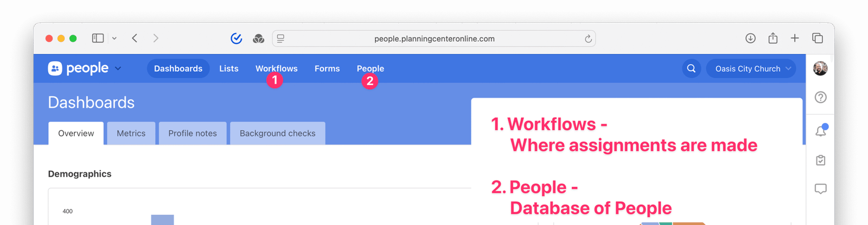Image resolution: width=868 pixels, height=225 pixels.
Task: Click the People app logo icon
Action: 55,68
